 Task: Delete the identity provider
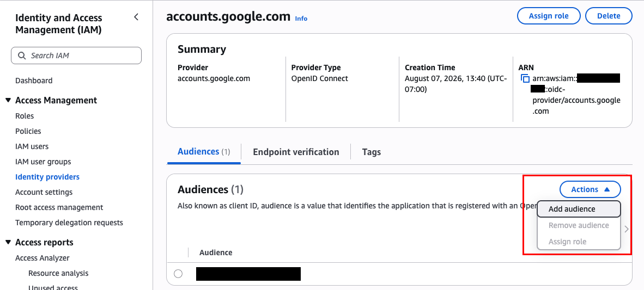[x=608, y=16]
